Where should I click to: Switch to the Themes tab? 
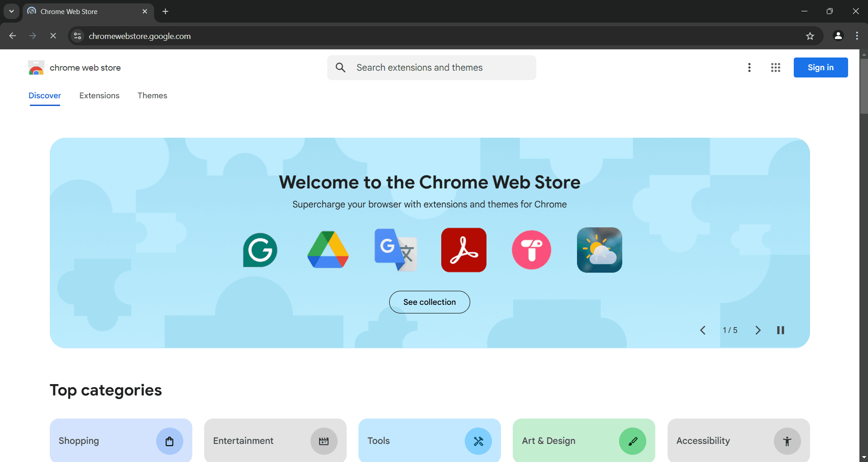[152, 96]
